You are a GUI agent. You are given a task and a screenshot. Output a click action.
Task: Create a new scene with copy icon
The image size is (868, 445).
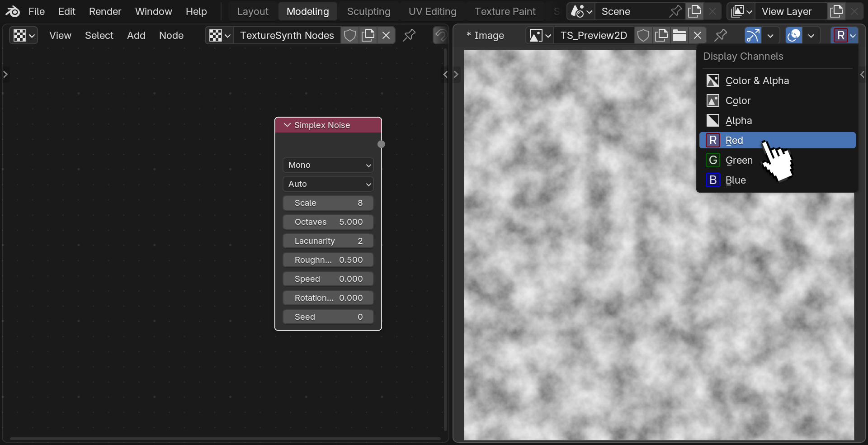(694, 11)
